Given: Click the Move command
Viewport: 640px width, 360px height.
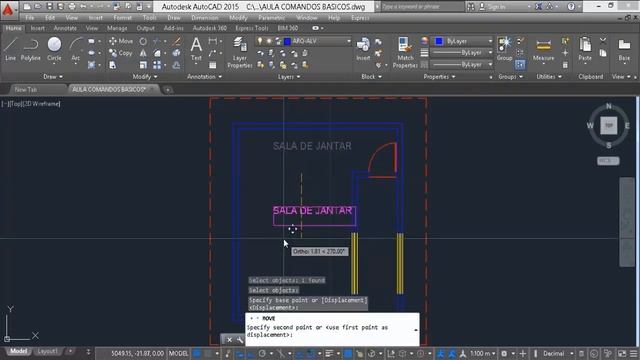Looking at the screenshot, I should [x=121, y=41].
